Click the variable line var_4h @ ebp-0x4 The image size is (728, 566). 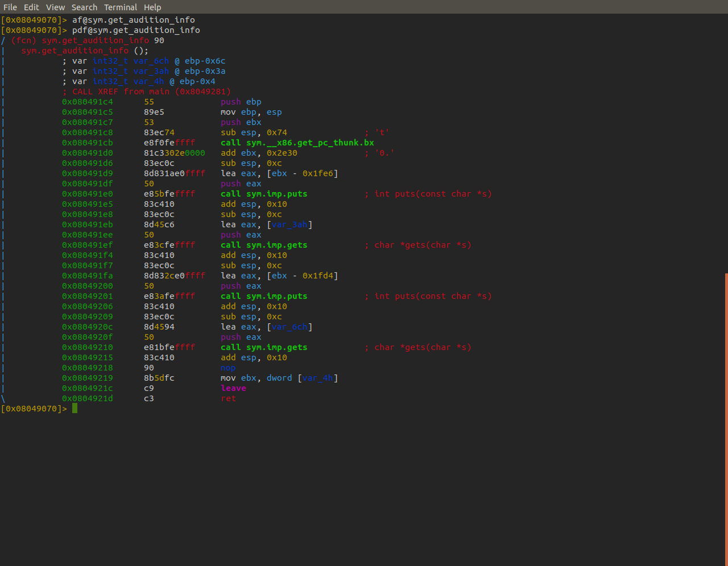coord(139,81)
